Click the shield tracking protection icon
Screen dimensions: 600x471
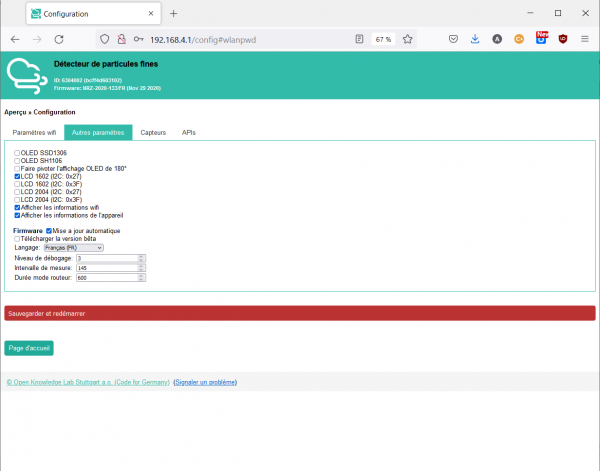coord(105,39)
